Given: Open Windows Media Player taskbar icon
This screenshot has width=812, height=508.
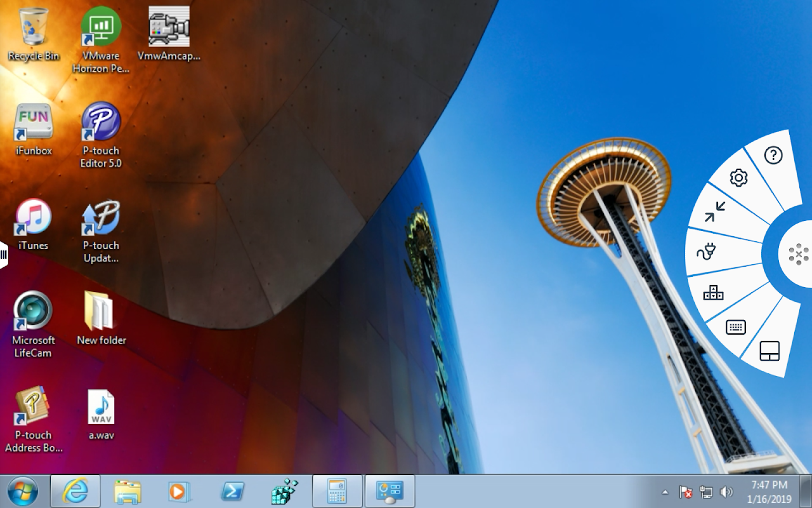Looking at the screenshot, I should [180, 491].
